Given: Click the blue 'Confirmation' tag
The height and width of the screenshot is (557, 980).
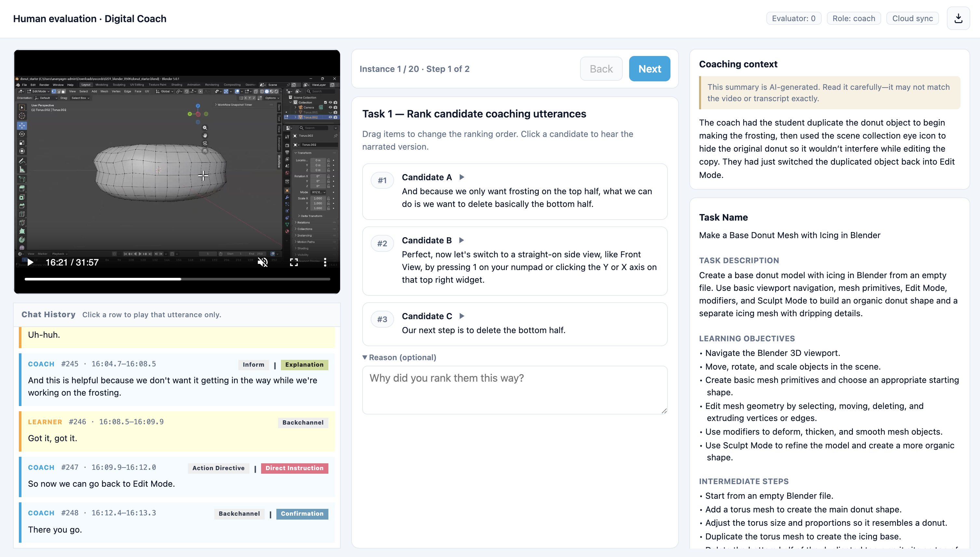Looking at the screenshot, I should [x=302, y=513].
